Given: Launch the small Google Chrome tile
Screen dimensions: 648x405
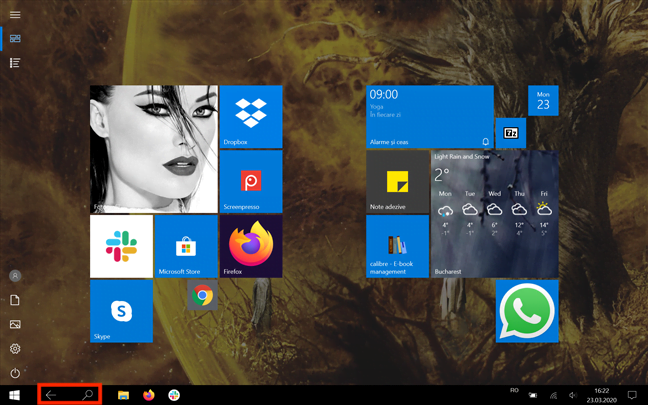Looking at the screenshot, I should coord(202,295).
